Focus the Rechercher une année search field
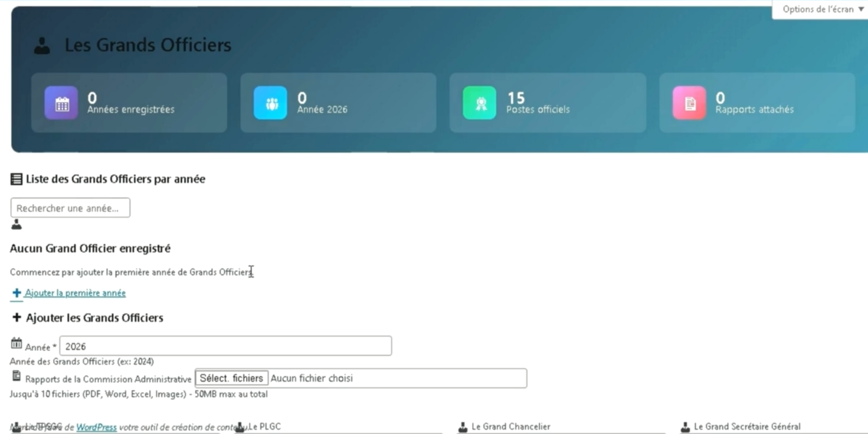The image size is (868, 434). pyautogui.click(x=70, y=208)
